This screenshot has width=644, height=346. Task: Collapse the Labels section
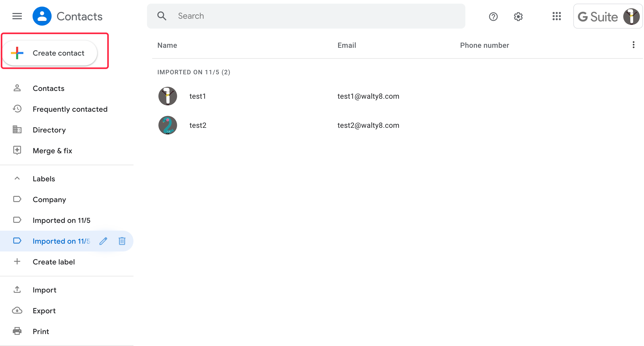coord(17,178)
